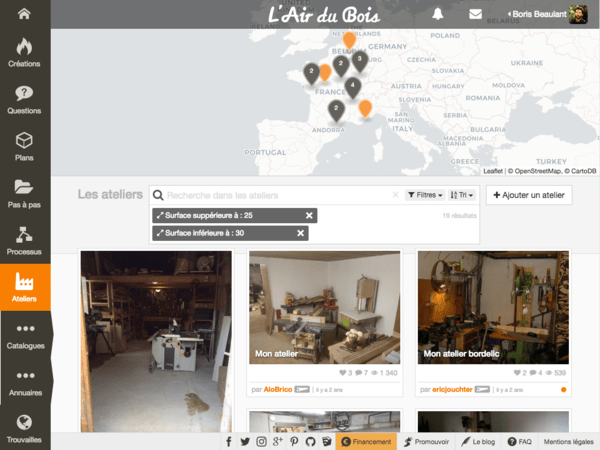Click the workshop search field
This screenshot has width=600, height=450.
coord(275,195)
